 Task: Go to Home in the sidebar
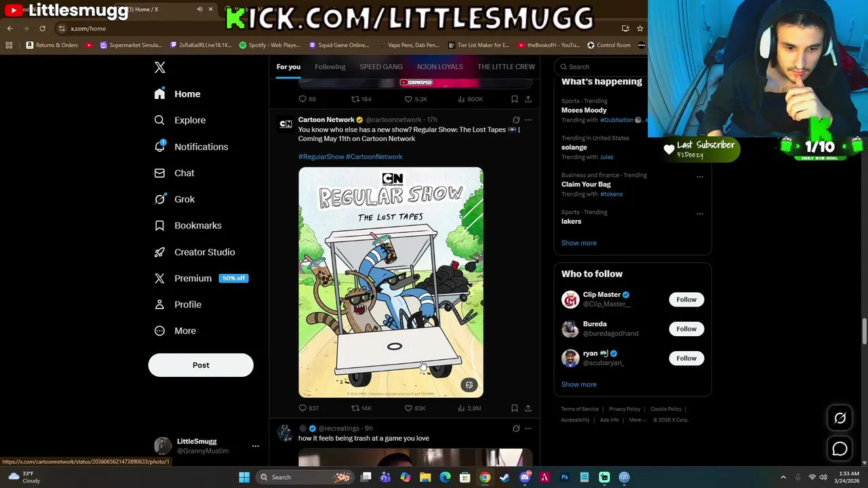point(177,94)
